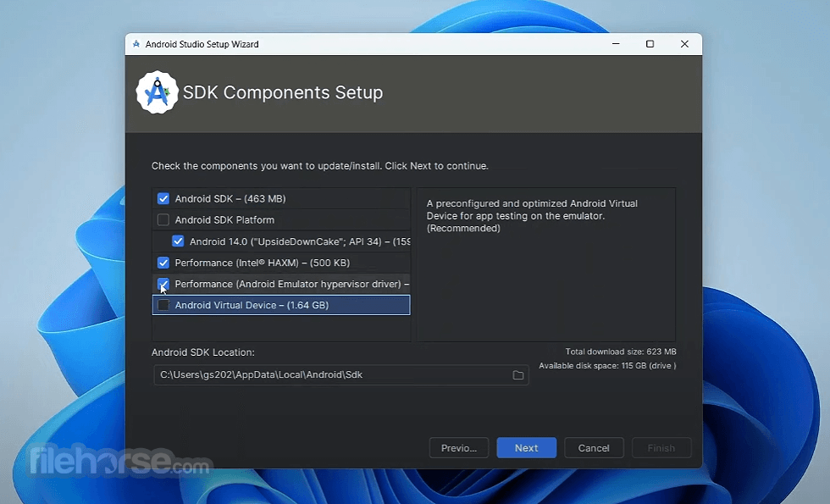Select the Android 14.0 UpsideDownCake row label
830x504 pixels.
[x=300, y=241]
